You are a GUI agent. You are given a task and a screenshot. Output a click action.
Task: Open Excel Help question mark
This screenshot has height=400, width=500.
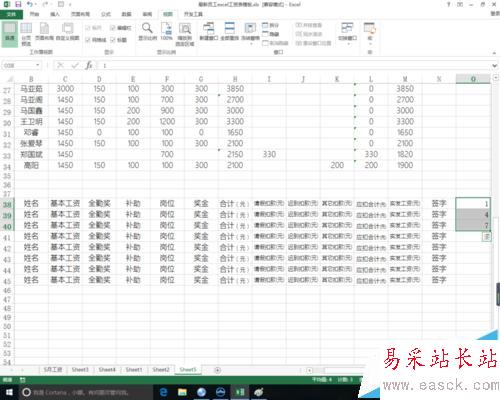pos(449,4)
